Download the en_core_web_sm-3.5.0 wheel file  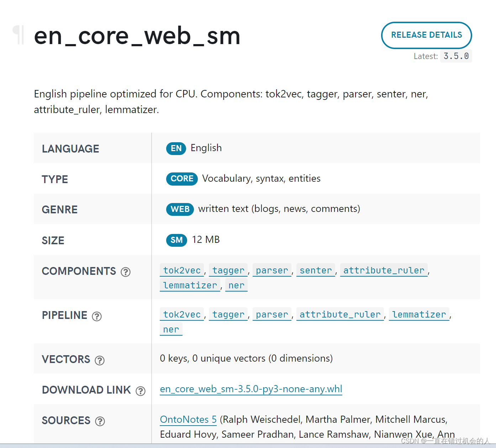(250, 389)
